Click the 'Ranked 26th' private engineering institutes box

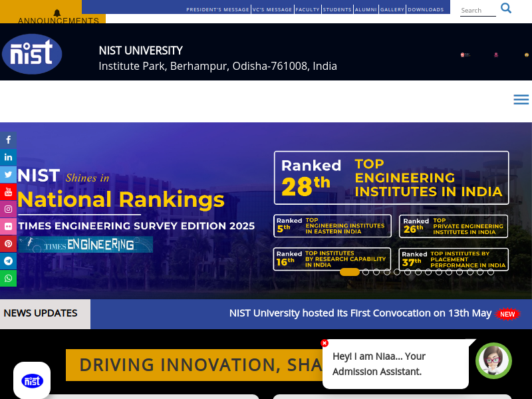(x=454, y=226)
